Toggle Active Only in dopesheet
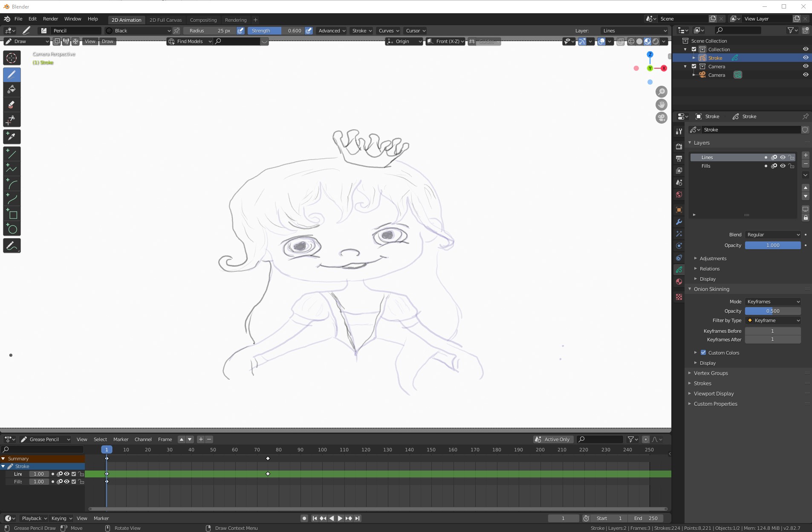The height and width of the screenshot is (532, 812). click(553, 439)
